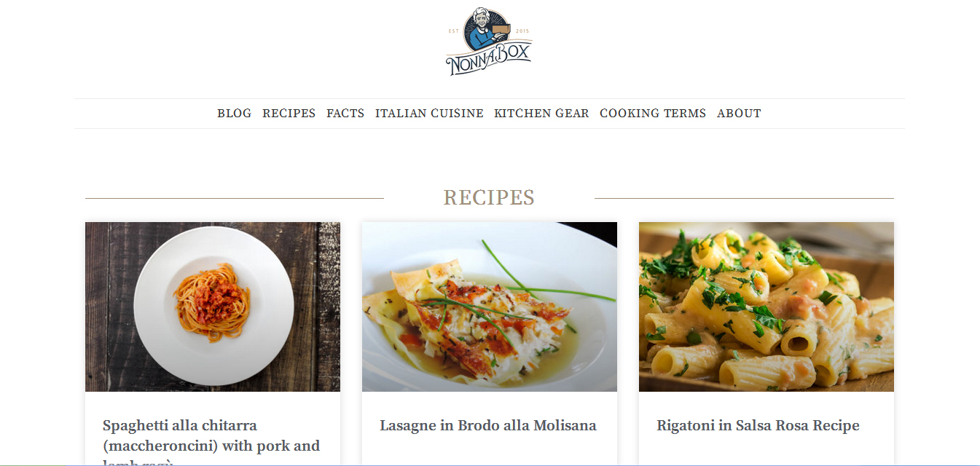
Task: Visit the About page
Action: (739, 114)
